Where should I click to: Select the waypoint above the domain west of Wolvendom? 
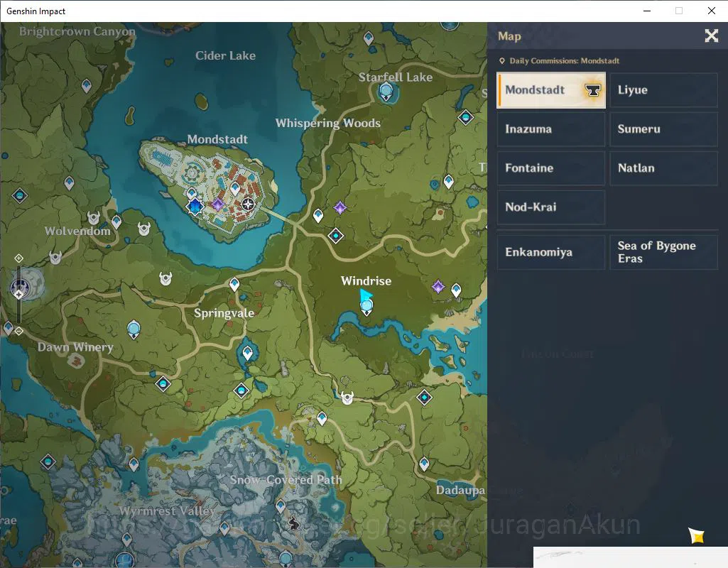coord(69,183)
